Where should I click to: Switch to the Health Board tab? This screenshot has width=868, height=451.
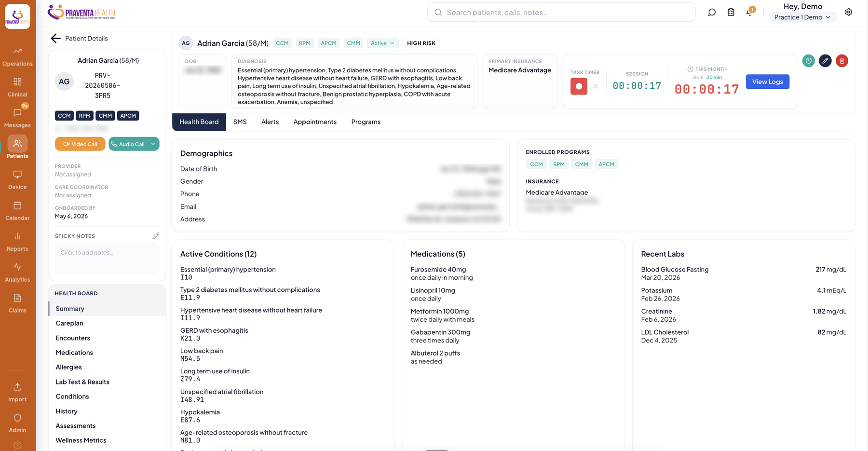point(199,122)
